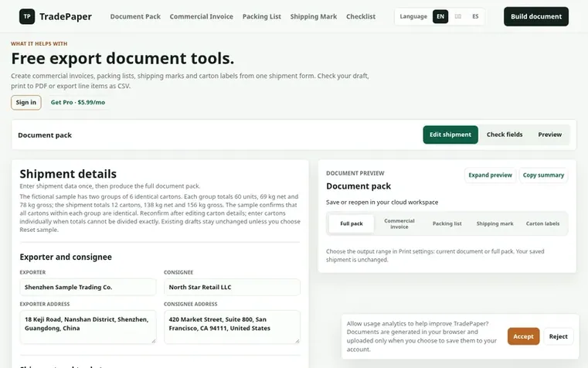Switch to the Check fields mode
Image resolution: width=588 pixels, height=368 pixels.
(505, 135)
